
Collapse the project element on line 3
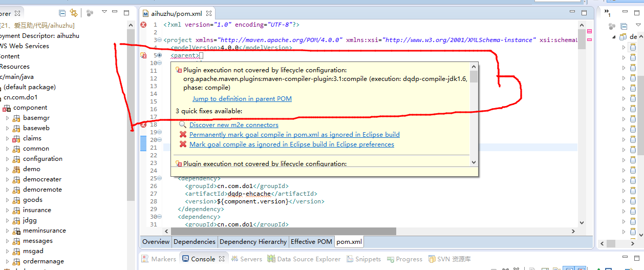[159, 40]
